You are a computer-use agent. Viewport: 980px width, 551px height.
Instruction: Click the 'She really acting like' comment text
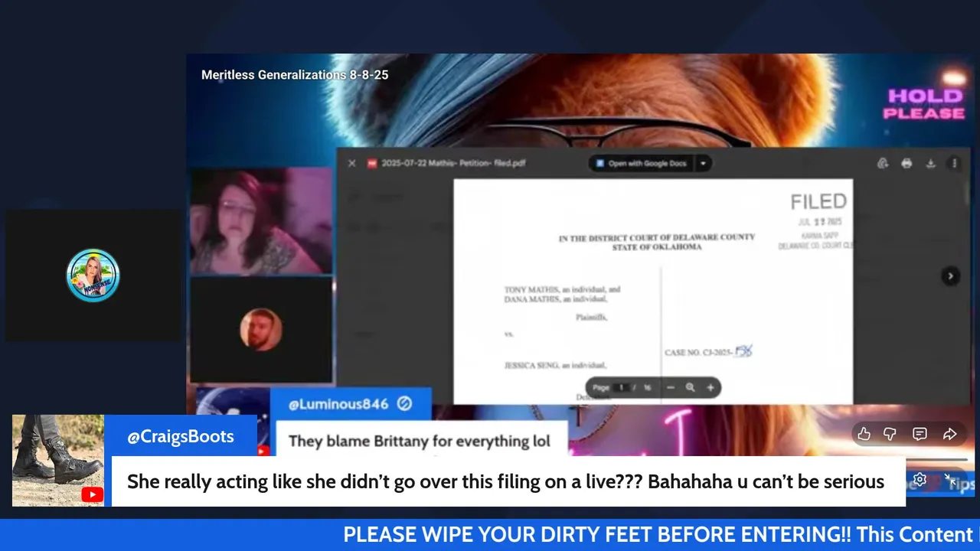506,482
